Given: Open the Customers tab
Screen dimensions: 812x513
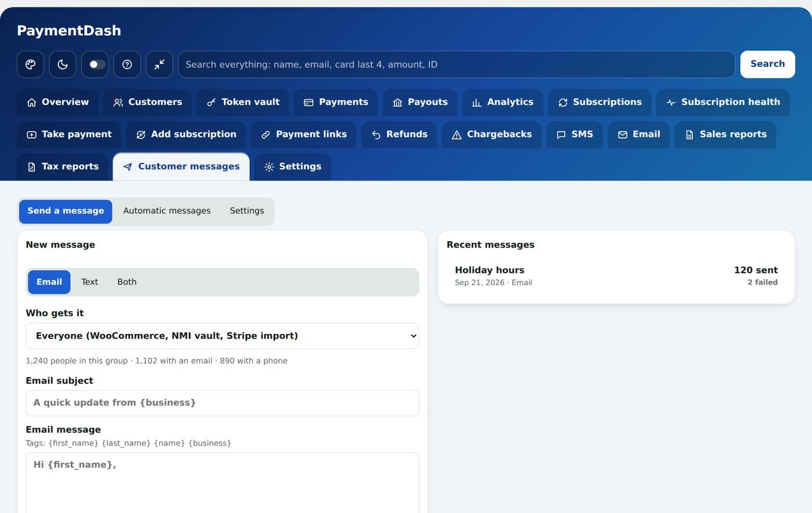Looking at the screenshot, I should pyautogui.click(x=147, y=102).
